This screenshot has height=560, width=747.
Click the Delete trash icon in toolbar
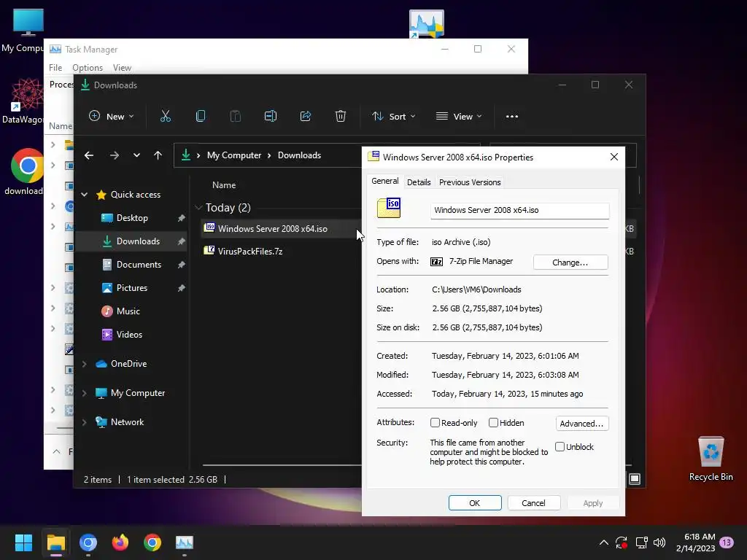[341, 116]
